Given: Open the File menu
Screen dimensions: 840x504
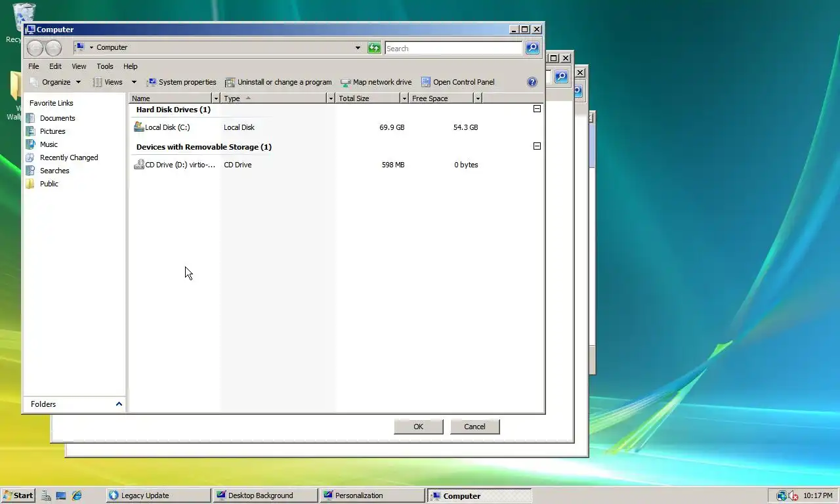Looking at the screenshot, I should pyautogui.click(x=33, y=66).
